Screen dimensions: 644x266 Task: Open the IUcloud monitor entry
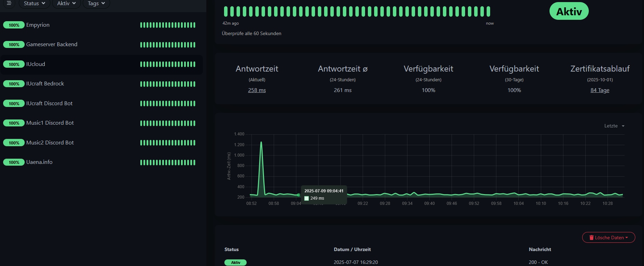click(x=36, y=64)
